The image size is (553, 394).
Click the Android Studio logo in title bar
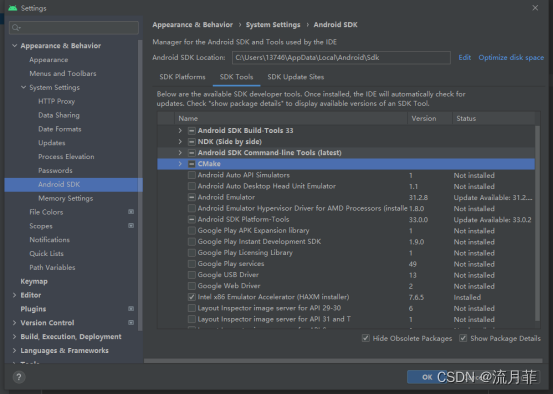pos(13,8)
